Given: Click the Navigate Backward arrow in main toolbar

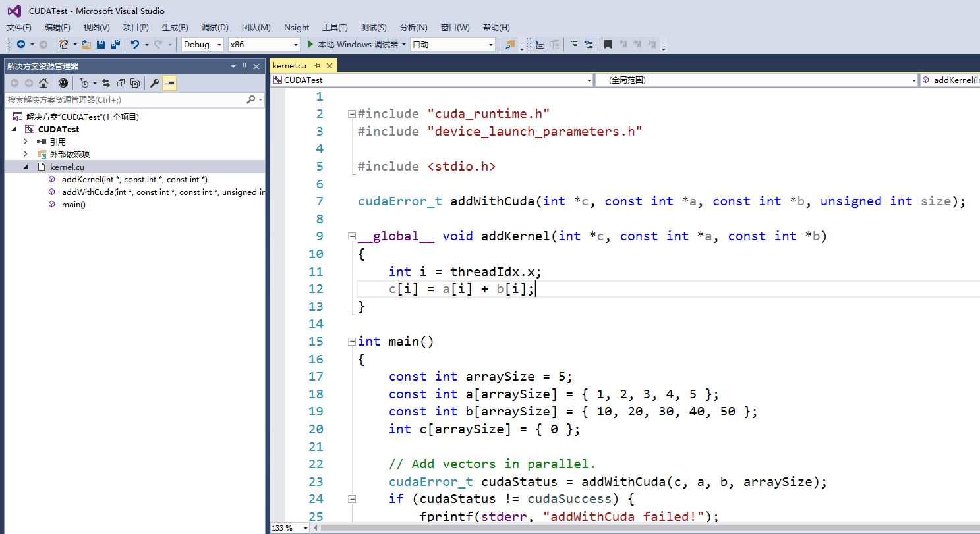Looking at the screenshot, I should pos(21,44).
